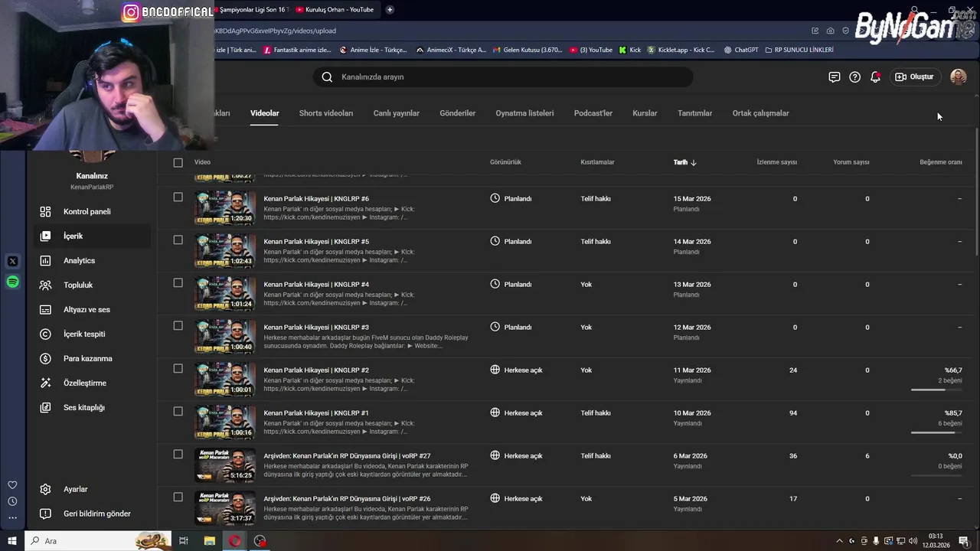This screenshot has width=980, height=551.
Task: Open Kontrol paneli dashboard icon
Action: click(x=45, y=211)
